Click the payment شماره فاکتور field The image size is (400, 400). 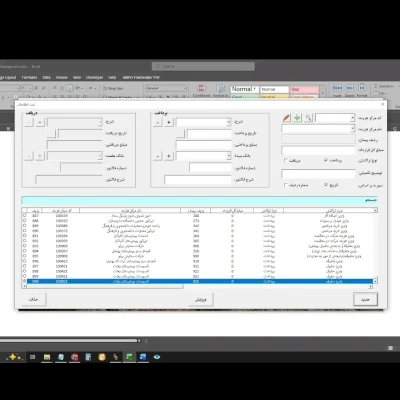click(x=210, y=168)
